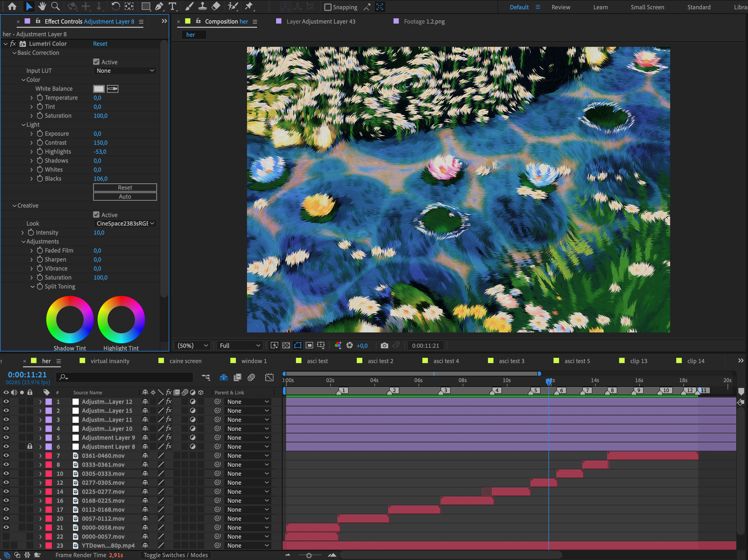Screen dimensions: 748x560
Task: Select the Pen tool
Action: click(x=159, y=6)
